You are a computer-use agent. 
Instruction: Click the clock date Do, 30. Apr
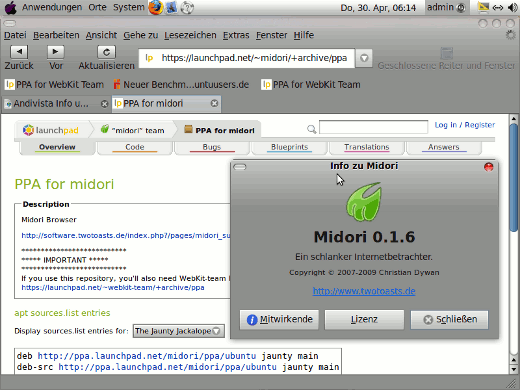(378, 8)
